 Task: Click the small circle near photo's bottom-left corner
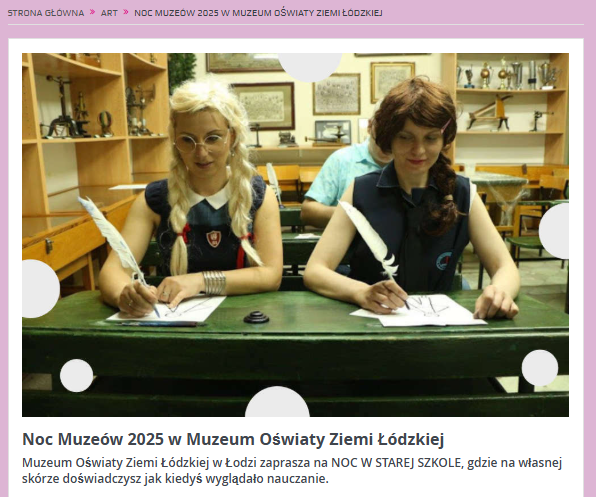pyautogui.click(x=76, y=375)
